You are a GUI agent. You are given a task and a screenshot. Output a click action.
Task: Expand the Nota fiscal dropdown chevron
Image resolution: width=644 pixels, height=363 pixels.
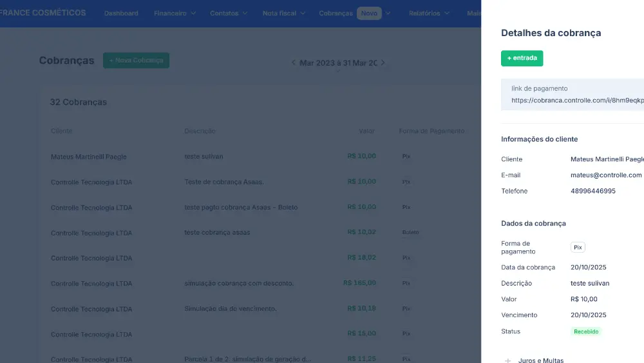click(x=303, y=13)
